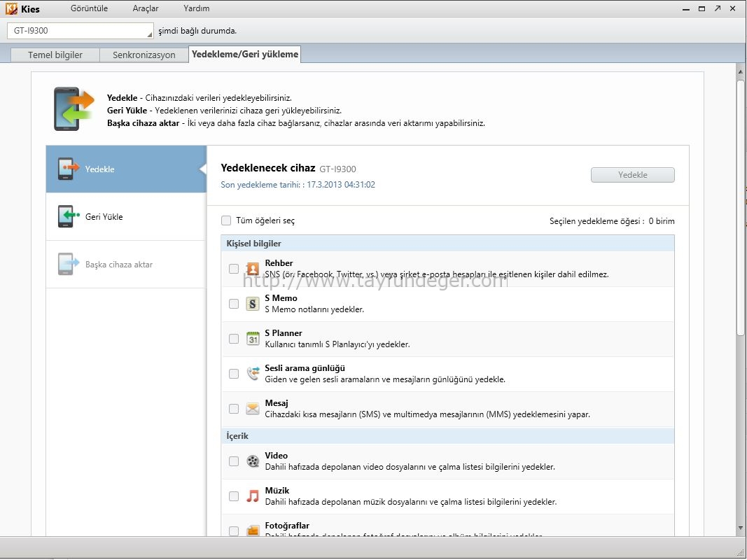
Task: Click the Rehber item title
Action: coord(279,263)
